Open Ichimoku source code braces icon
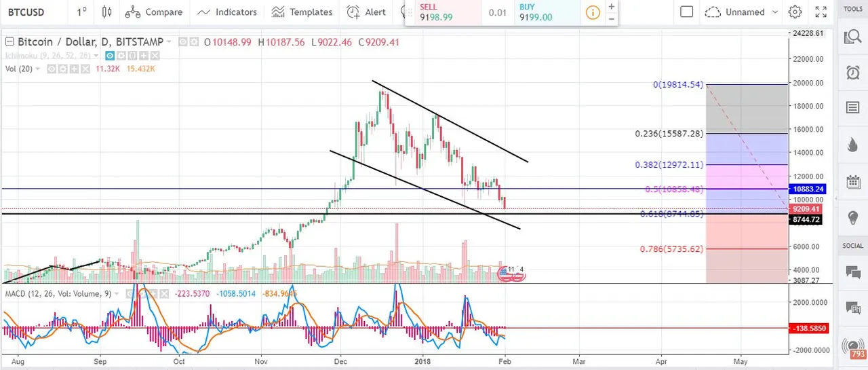 pyautogui.click(x=132, y=56)
